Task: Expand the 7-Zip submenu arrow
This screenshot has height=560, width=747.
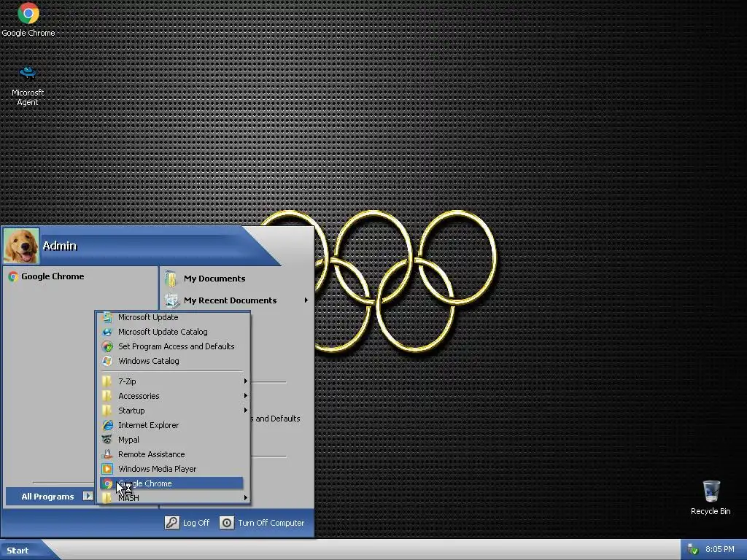Action: coord(245,381)
